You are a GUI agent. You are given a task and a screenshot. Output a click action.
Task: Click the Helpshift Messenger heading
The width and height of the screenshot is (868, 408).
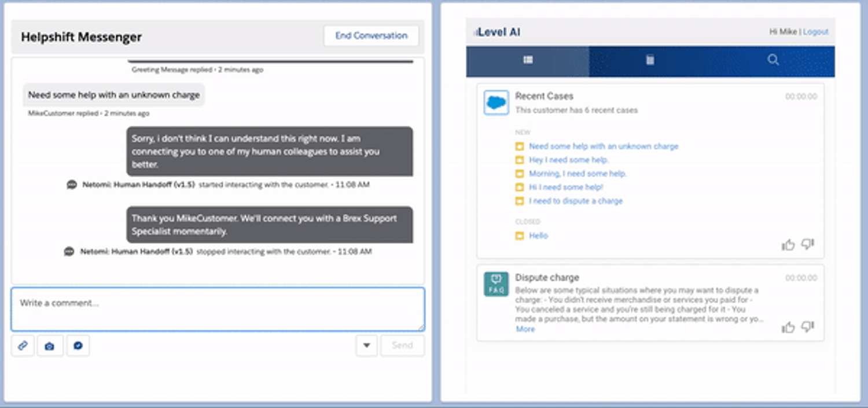click(82, 37)
